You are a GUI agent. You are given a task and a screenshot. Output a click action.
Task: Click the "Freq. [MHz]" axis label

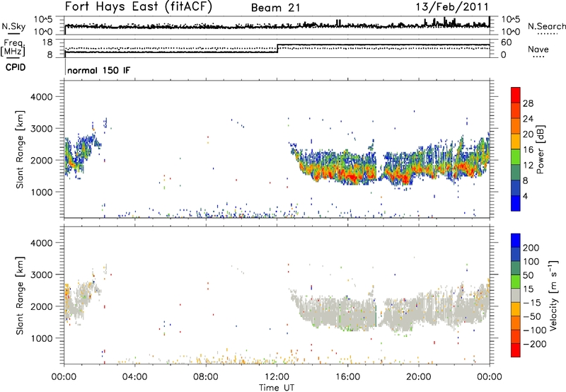tap(13, 47)
